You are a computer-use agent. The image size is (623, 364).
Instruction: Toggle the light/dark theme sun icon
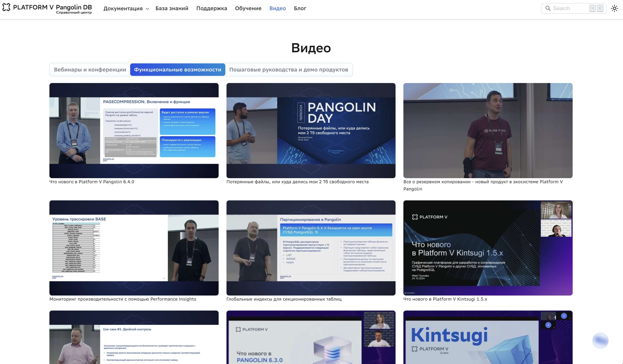pos(614,8)
